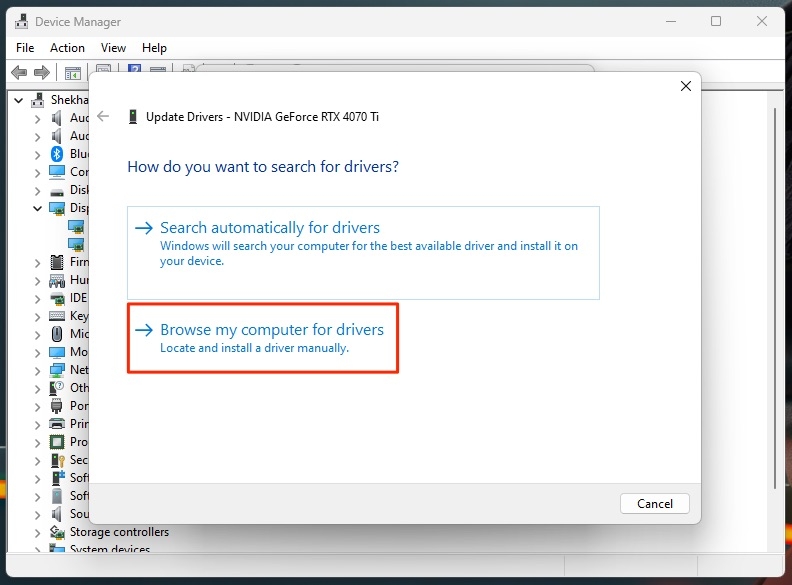Select the Disk drives category icon

(57, 191)
